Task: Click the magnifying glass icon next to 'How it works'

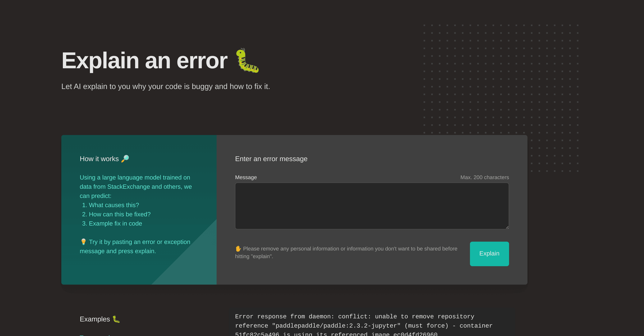Action: point(125,158)
